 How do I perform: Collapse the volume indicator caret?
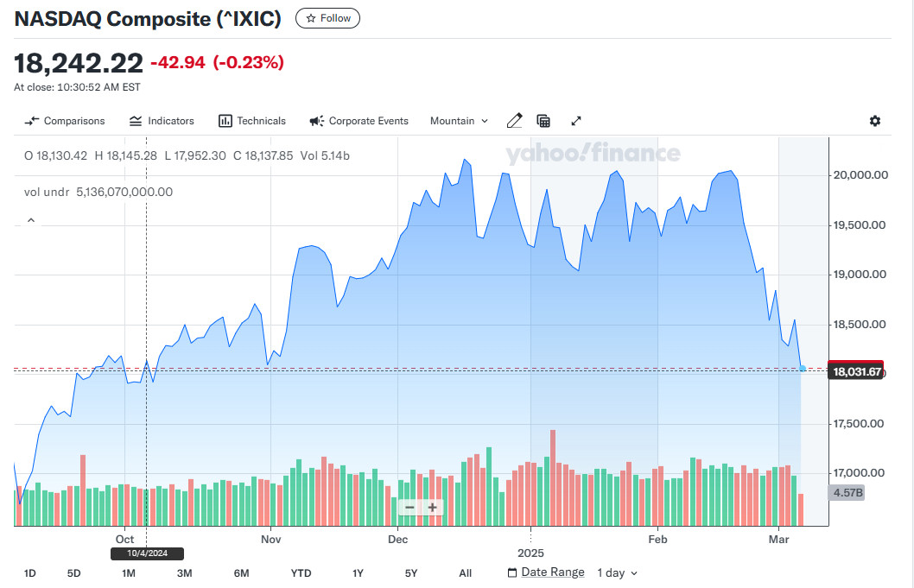pyautogui.click(x=31, y=220)
